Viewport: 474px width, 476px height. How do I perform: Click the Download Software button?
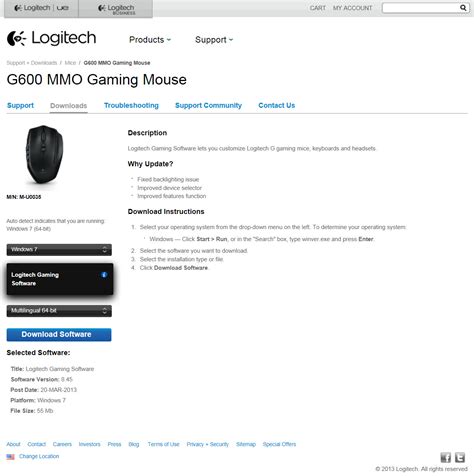tap(59, 334)
